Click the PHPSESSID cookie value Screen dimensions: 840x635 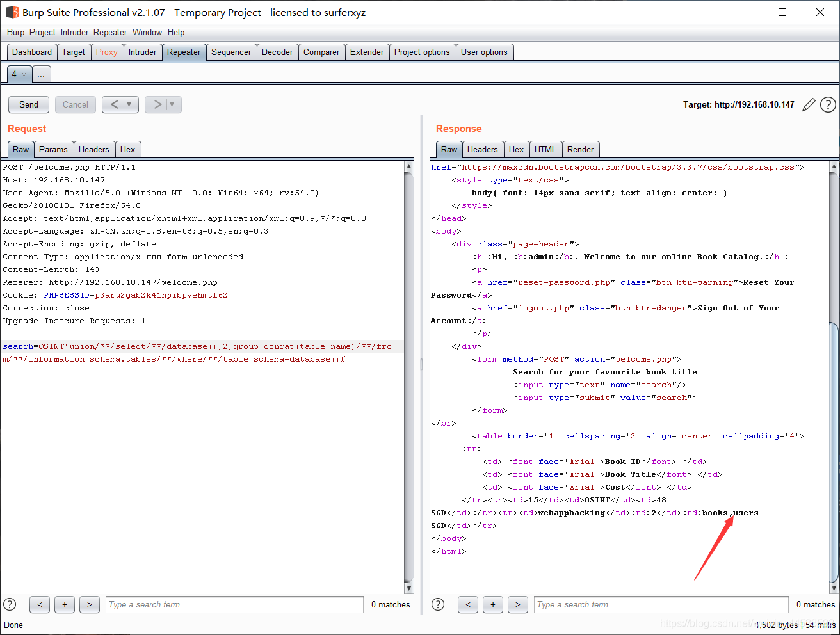point(161,295)
